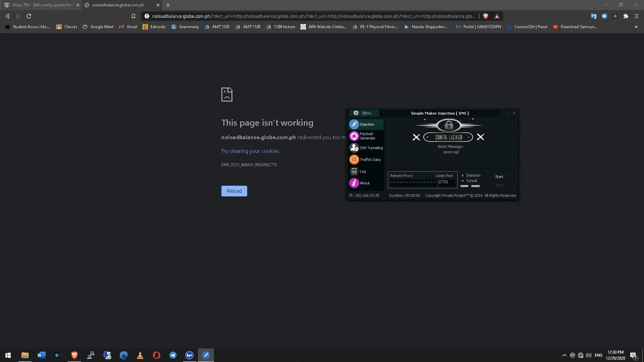Viewport: 644px width, 362px height.
Task: Click the padlock icon above Config Locked
Action: click(449, 125)
